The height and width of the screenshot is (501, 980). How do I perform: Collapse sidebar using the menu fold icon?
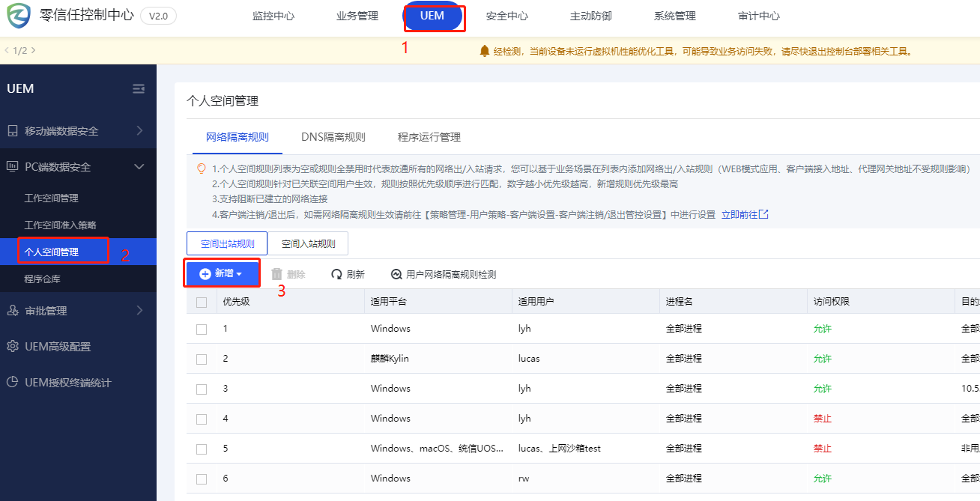pos(139,88)
